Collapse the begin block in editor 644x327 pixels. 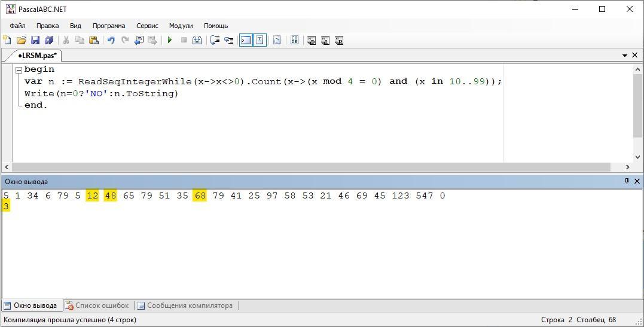coord(18,71)
